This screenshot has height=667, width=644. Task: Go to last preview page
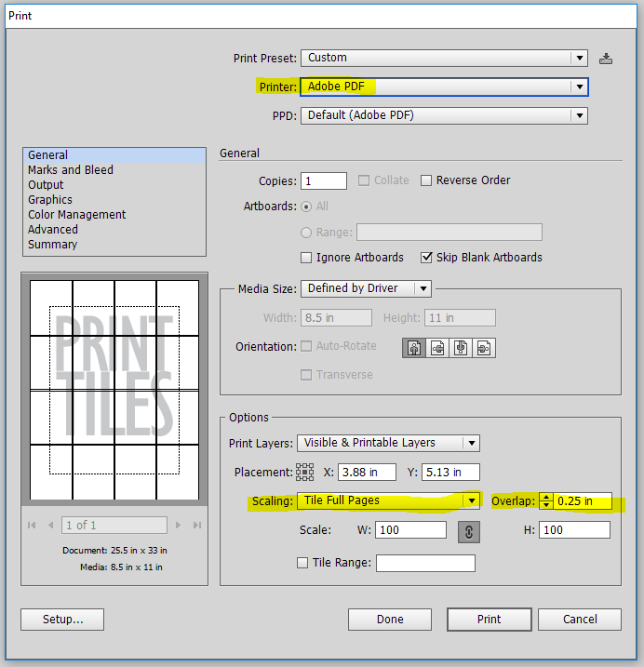coord(196,526)
